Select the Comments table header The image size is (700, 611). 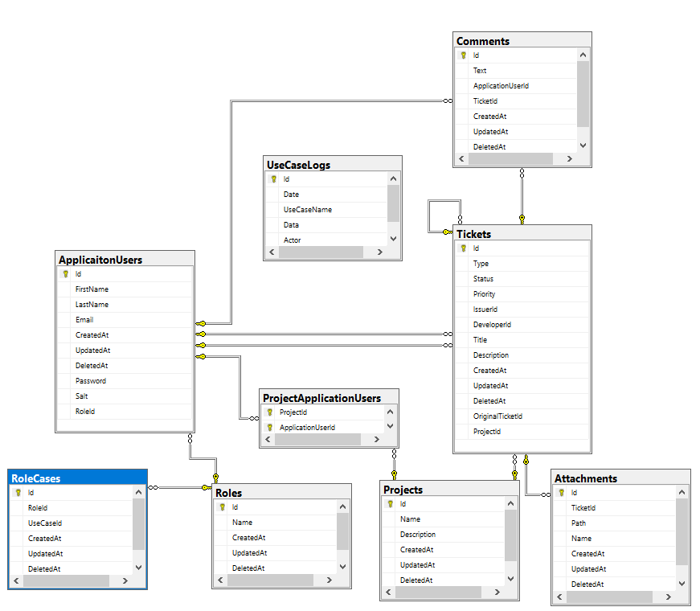click(x=522, y=41)
